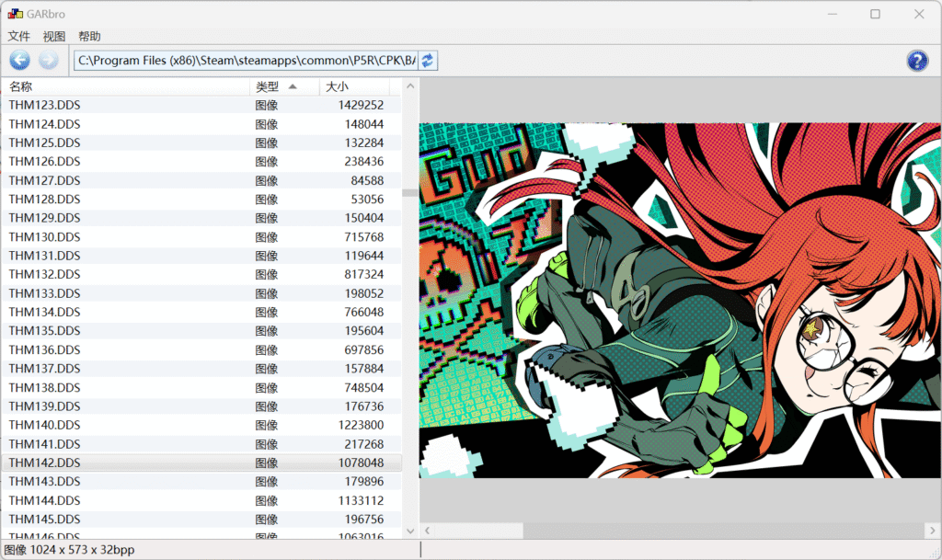Open the 视图 menu
The image size is (942, 560).
point(54,36)
